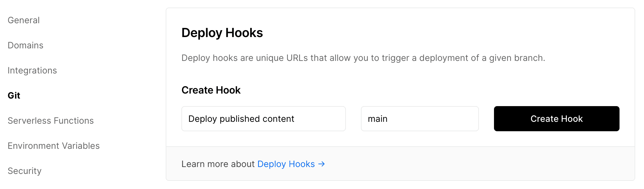This screenshot has height=189, width=644.
Task: Open the Deploy Hooks documentation link
Action: coord(286,164)
